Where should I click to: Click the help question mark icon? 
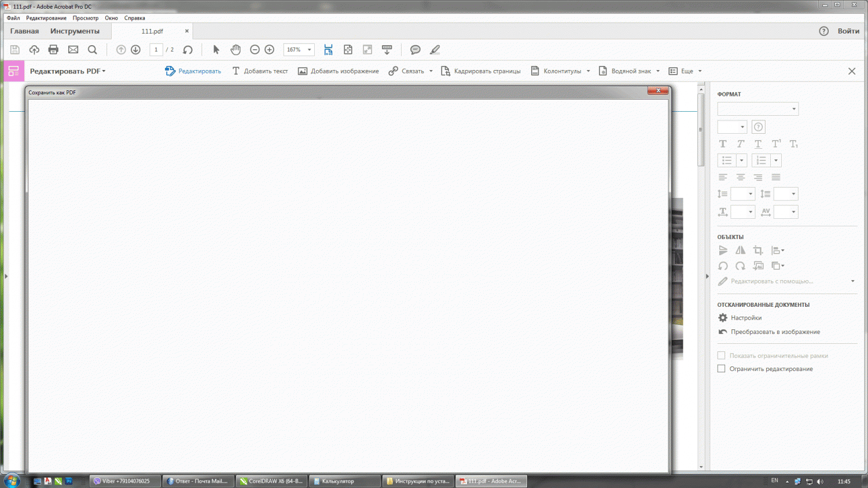coord(824,31)
